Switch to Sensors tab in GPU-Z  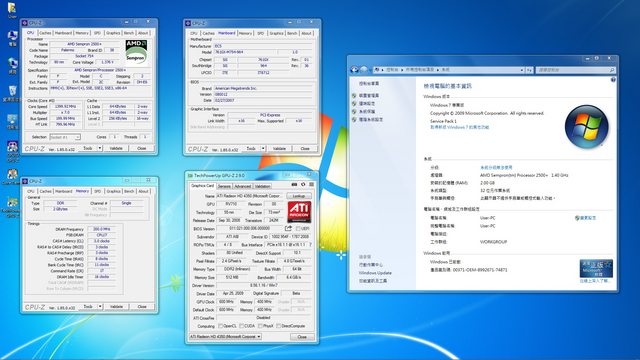pos(224,186)
